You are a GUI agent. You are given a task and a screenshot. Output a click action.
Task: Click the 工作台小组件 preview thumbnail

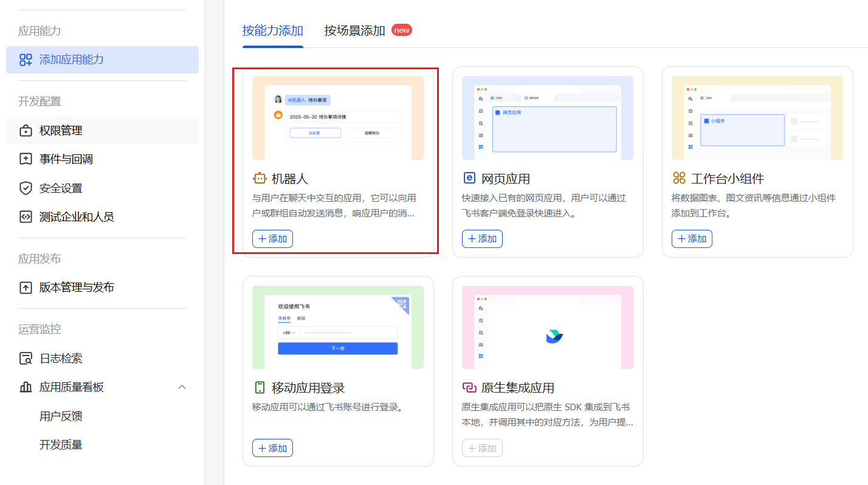coord(757,118)
